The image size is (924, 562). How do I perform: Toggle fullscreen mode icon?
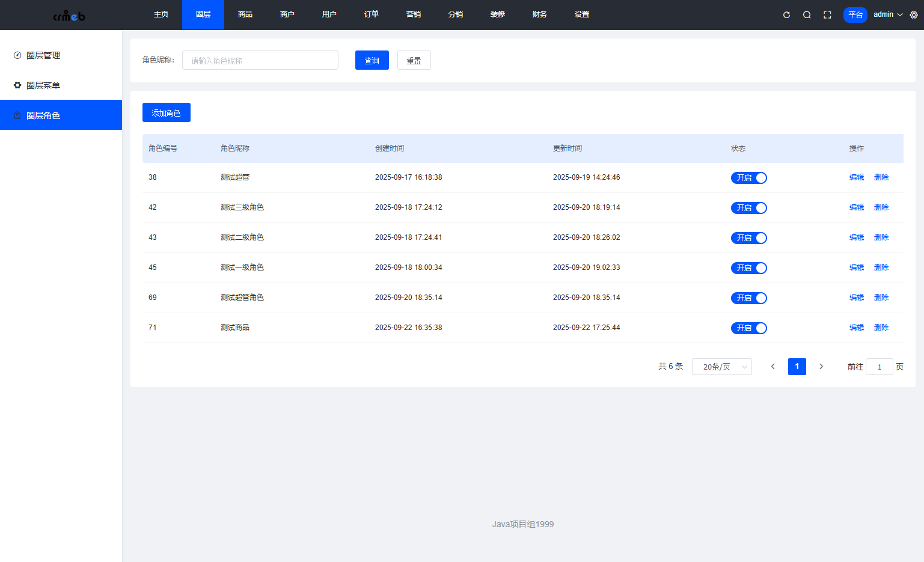pyautogui.click(x=827, y=15)
